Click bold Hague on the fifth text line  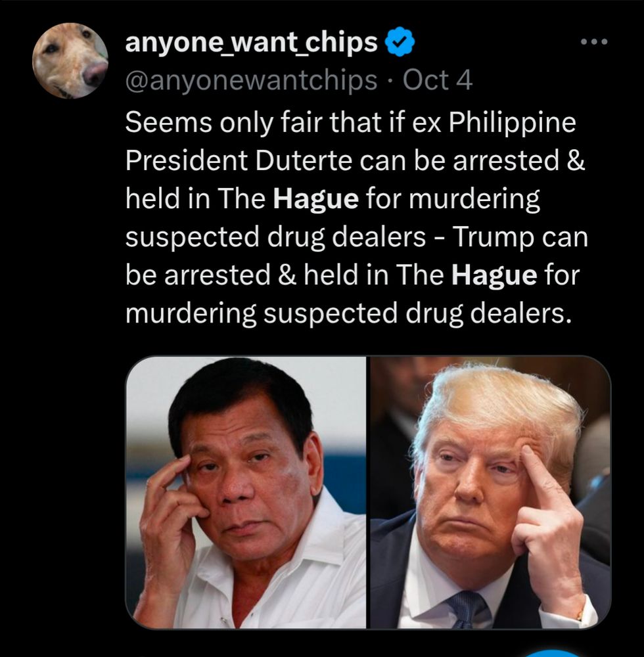pyautogui.click(x=494, y=275)
